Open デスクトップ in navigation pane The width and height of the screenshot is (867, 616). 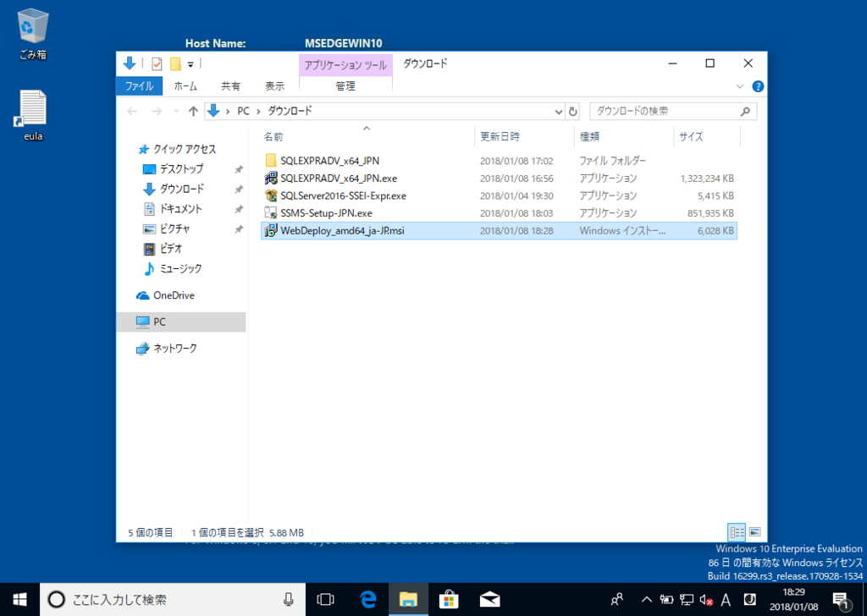tap(181, 169)
